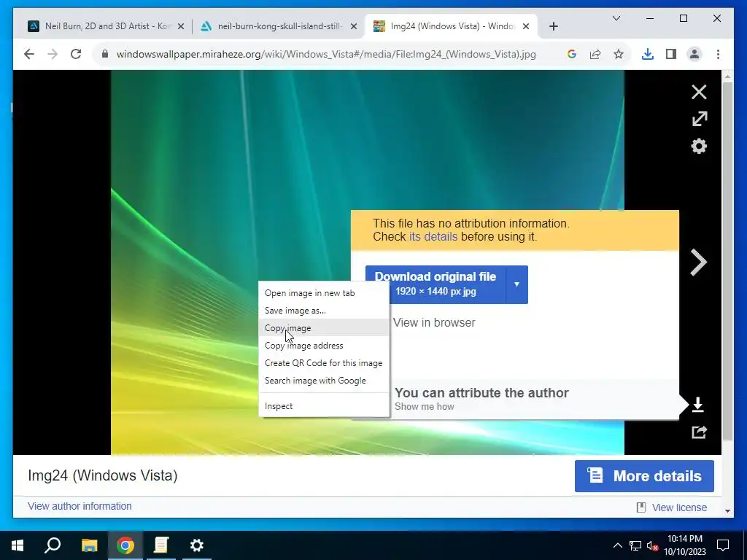Image resolution: width=747 pixels, height=560 pixels.
Task: Close the neil-burn-kong-skull-island tab
Action: point(354,27)
